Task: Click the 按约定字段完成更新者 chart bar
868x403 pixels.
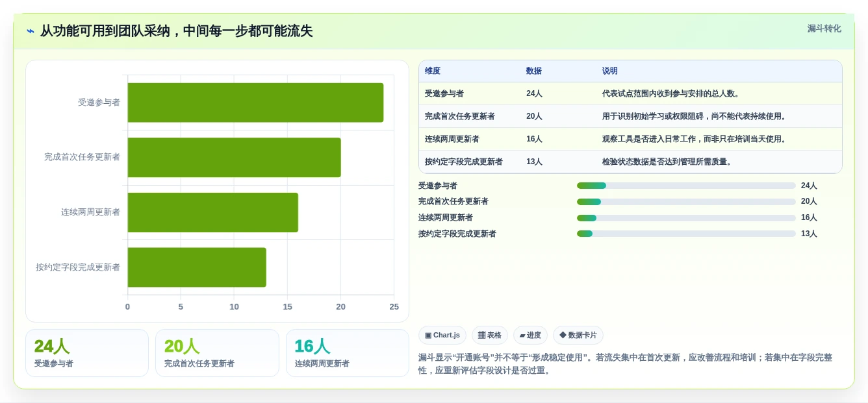Action: click(x=197, y=267)
